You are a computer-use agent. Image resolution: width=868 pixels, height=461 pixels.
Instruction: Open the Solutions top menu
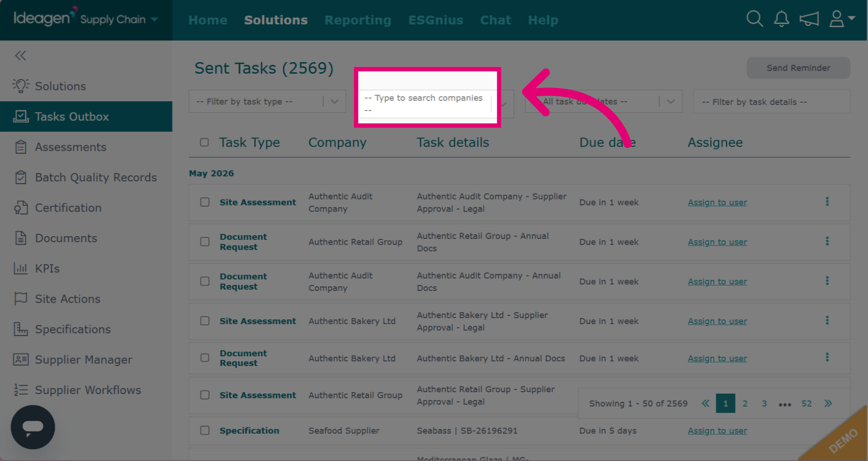point(276,20)
